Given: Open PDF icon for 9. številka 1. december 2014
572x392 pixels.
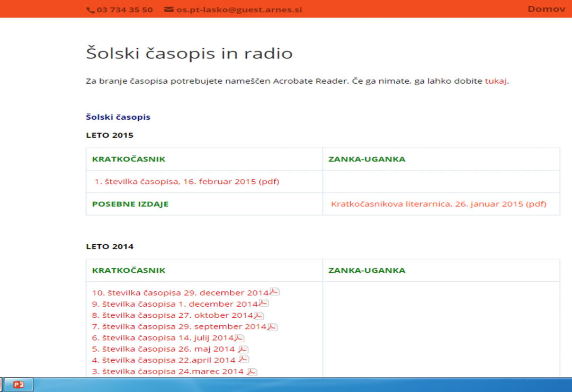Looking at the screenshot, I should [264, 303].
